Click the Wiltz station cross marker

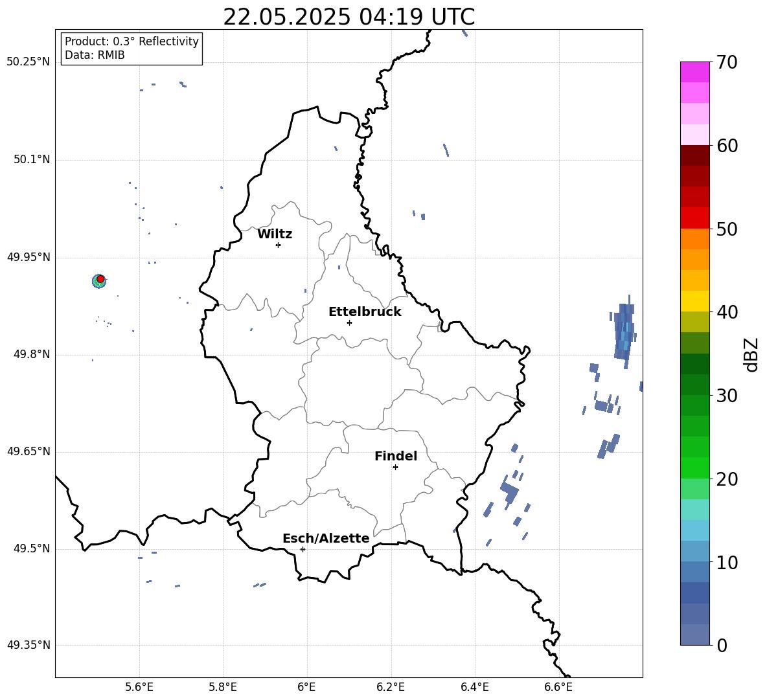[279, 245]
